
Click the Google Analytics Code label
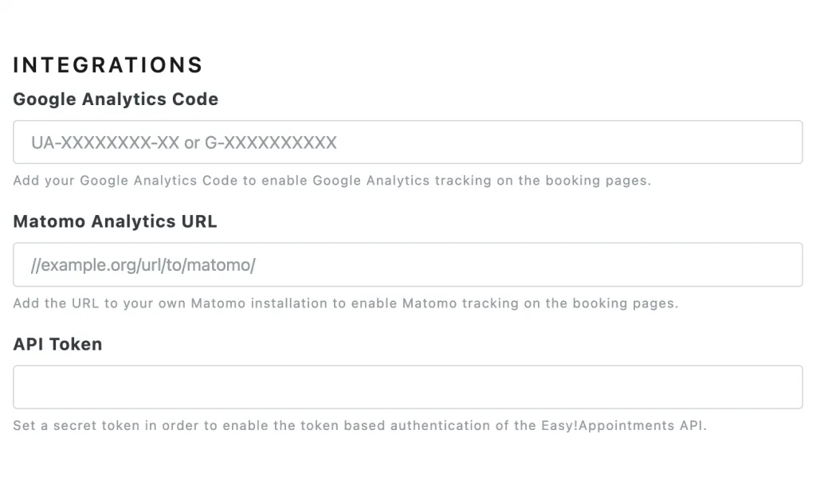pyautogui.click(x=116, y=99)
